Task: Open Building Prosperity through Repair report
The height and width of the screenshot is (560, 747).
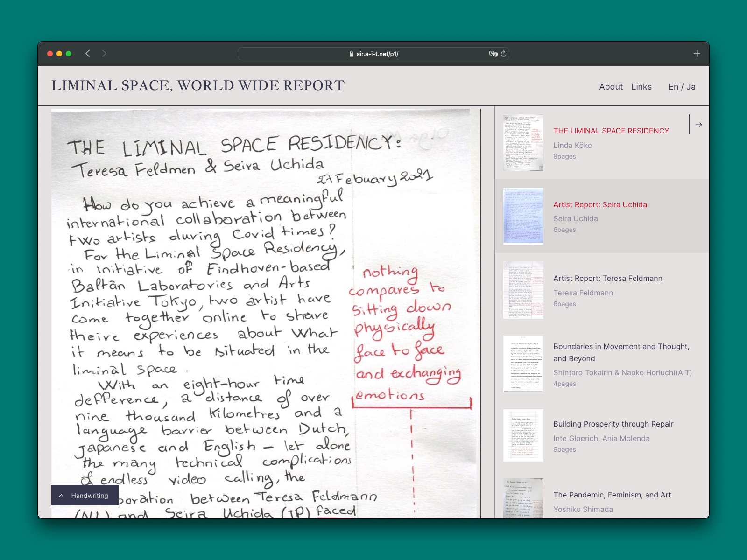Action: click(613, 424)
